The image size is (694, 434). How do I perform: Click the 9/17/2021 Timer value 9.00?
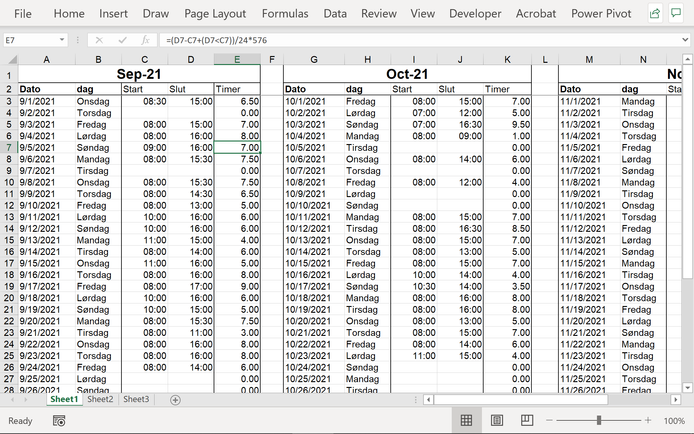(x=237, y=286)
